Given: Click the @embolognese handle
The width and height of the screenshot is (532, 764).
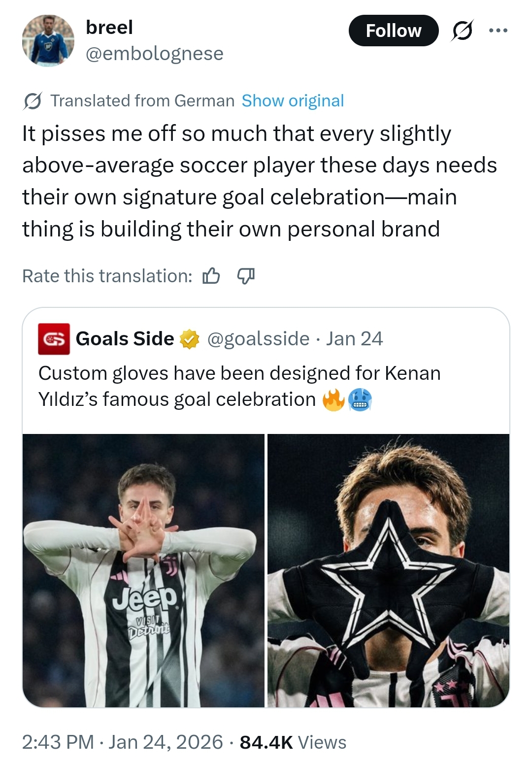Looking at the screenshot, I should coord(154,54).
